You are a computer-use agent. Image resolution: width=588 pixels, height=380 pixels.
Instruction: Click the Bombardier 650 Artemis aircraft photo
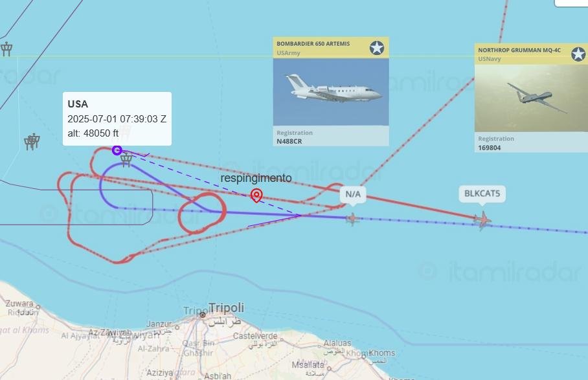pos(331,92)
